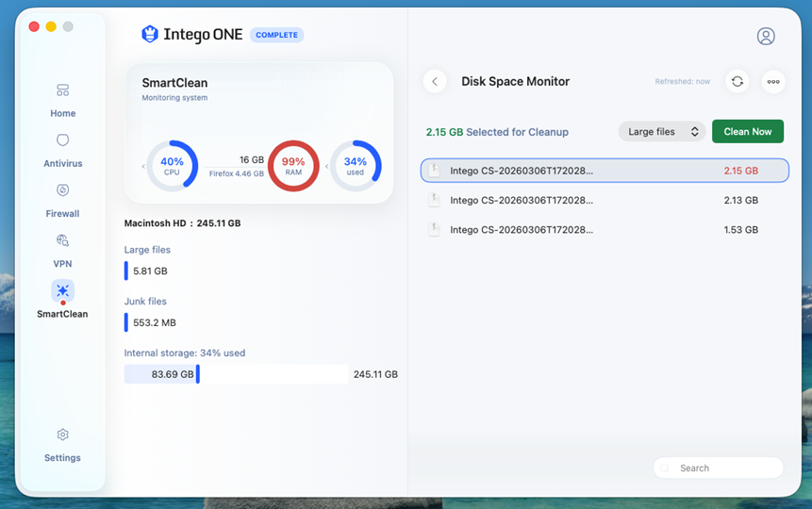Open the Home section in sidebar

click(62, 101)
